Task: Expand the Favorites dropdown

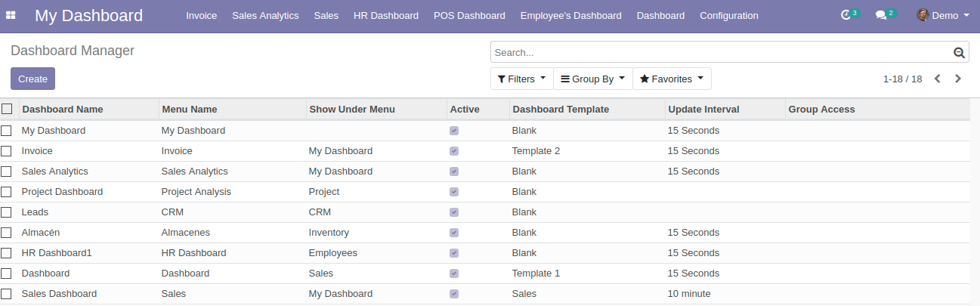Action: 671,79
